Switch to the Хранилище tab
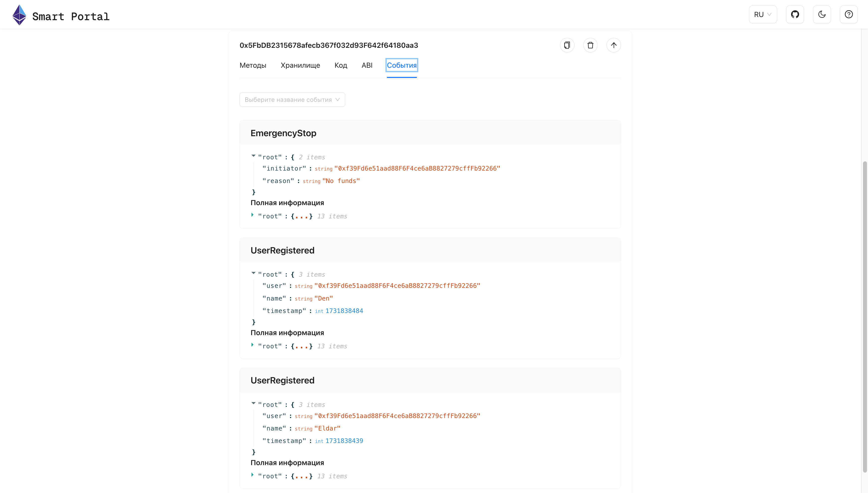Screen dimensions: 868x493 tap(300, 65)
